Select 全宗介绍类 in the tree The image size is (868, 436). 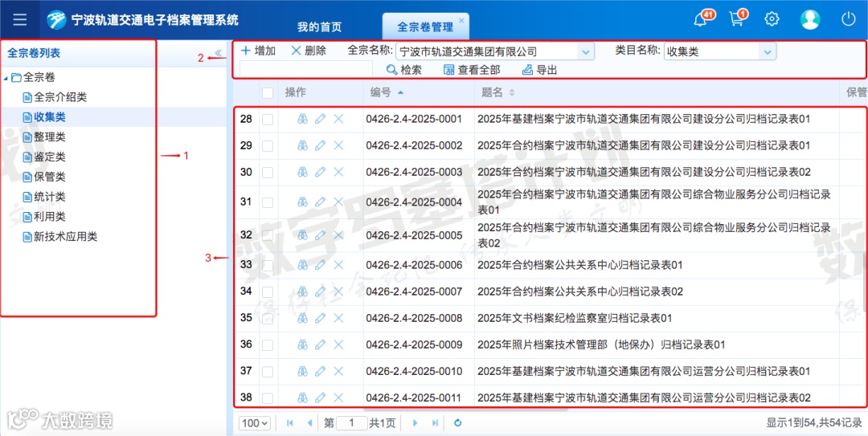coord(60,97)
